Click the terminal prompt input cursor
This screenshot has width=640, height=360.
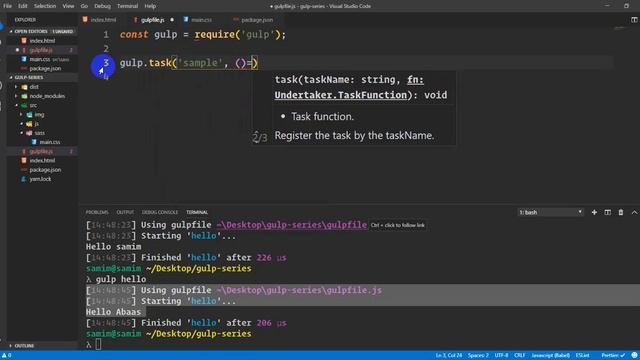(98, 344)
